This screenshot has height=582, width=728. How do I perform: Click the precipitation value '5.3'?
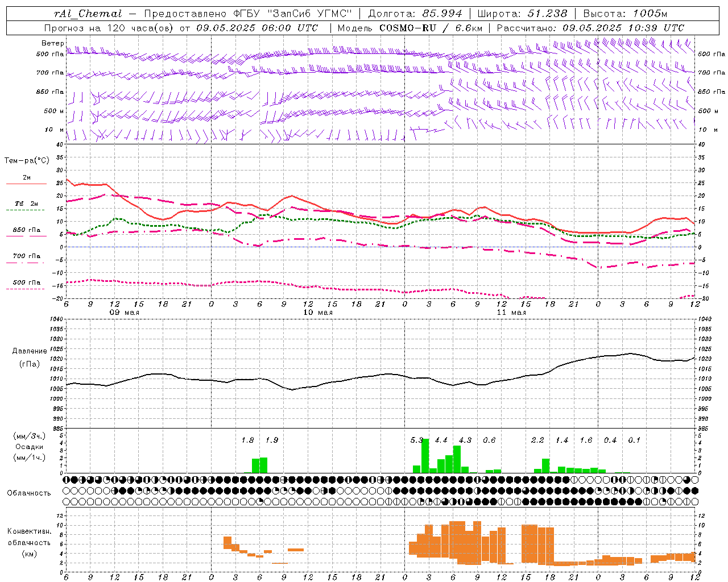[416, 440]
